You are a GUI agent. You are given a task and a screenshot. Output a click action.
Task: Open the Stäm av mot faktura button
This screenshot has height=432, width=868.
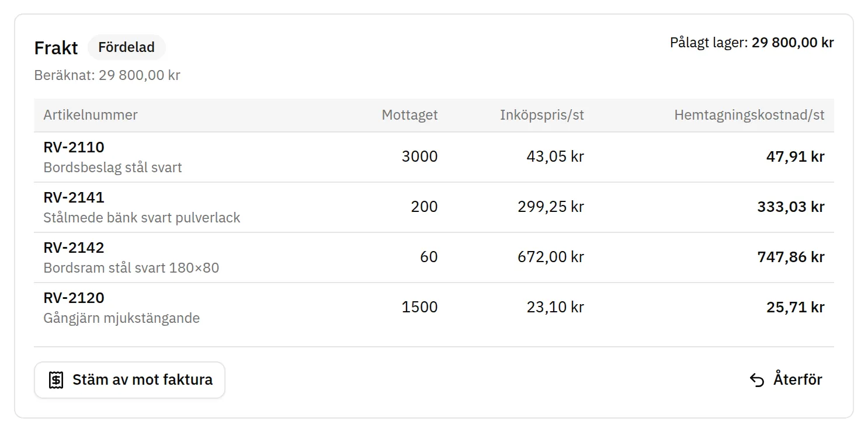(x=130, y=380)
